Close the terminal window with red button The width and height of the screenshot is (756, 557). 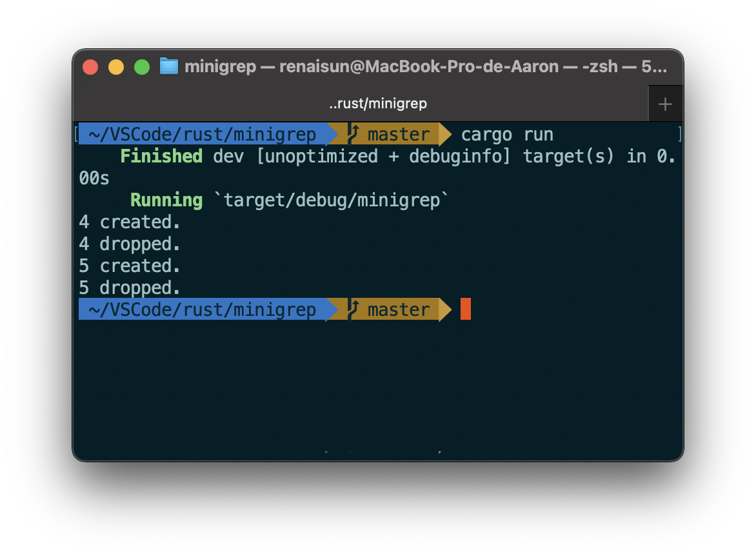pos(90,67)
